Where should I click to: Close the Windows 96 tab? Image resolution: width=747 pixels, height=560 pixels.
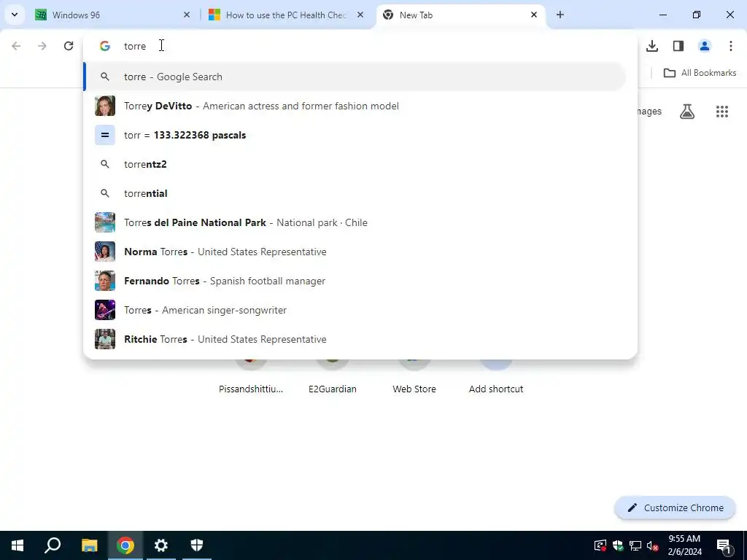(x=187, y=15)
